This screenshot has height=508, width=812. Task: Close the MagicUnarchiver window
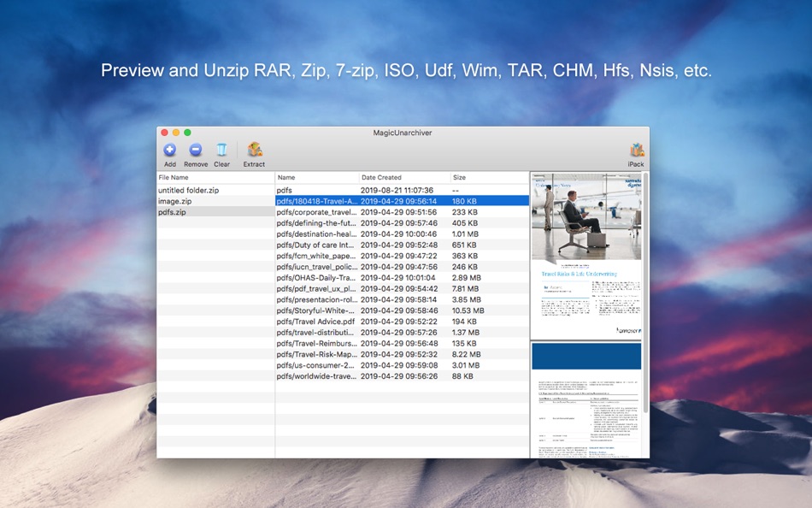165,133
